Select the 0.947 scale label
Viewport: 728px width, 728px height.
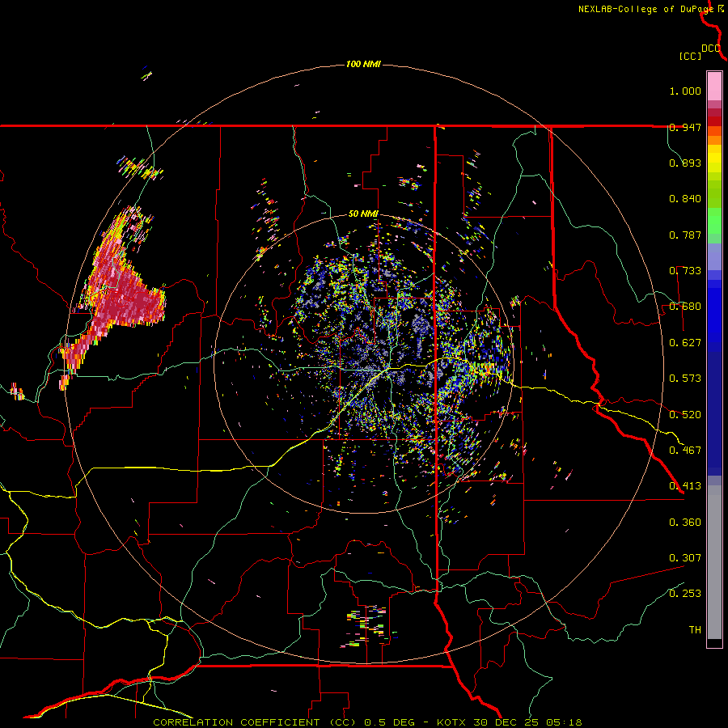click(x=685, y=127)
